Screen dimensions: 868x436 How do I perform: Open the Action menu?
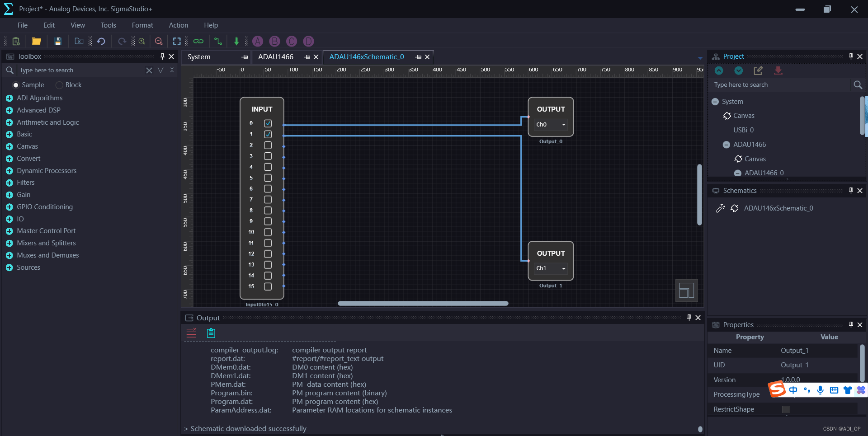coord(179,25)
